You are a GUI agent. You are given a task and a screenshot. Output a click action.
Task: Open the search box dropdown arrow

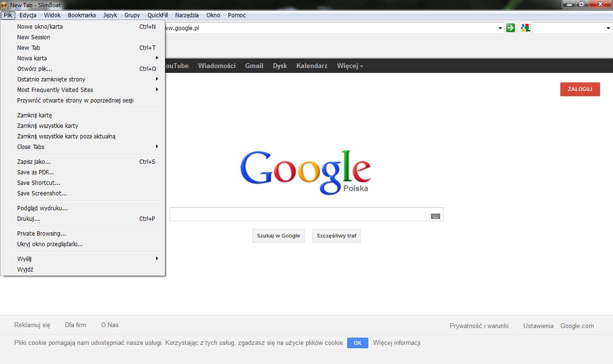click(608, 28)
